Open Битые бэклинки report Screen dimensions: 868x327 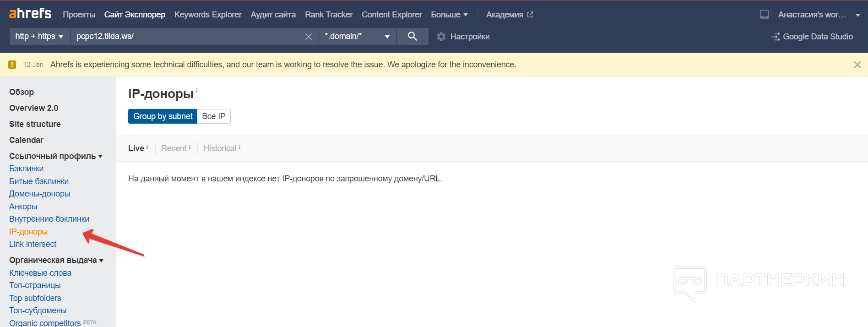(39, 181)
